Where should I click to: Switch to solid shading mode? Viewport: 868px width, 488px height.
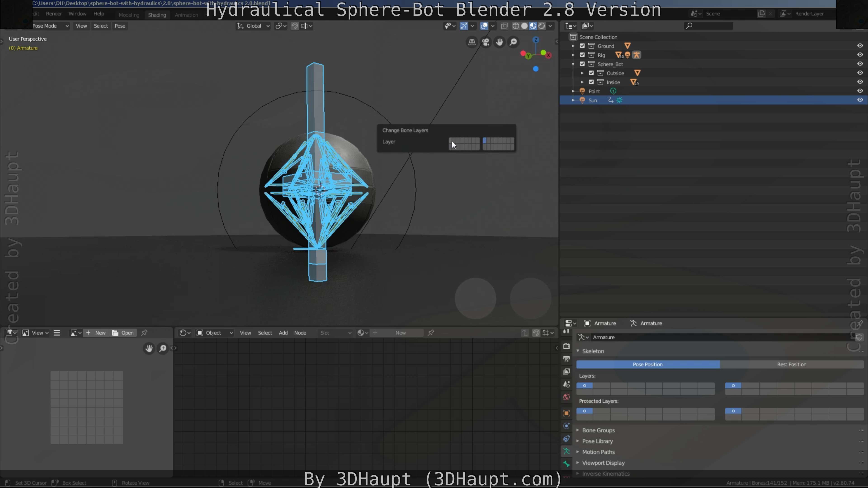tap(524, 26)
